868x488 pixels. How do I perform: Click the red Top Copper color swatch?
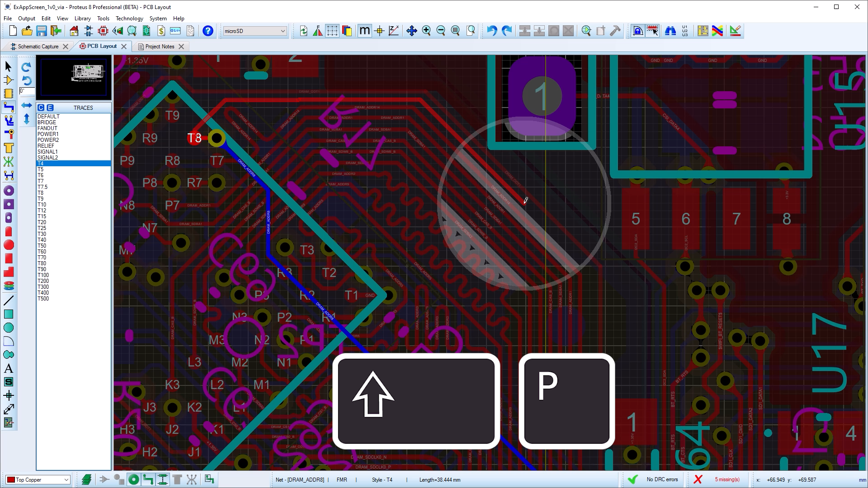[x=11, y=479]
